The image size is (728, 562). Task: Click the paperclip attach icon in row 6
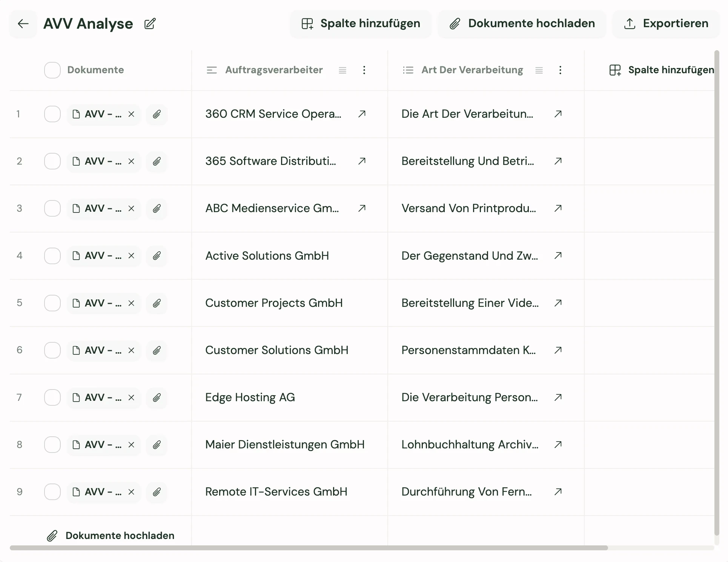pyautogui.click(x=157, y=350)
